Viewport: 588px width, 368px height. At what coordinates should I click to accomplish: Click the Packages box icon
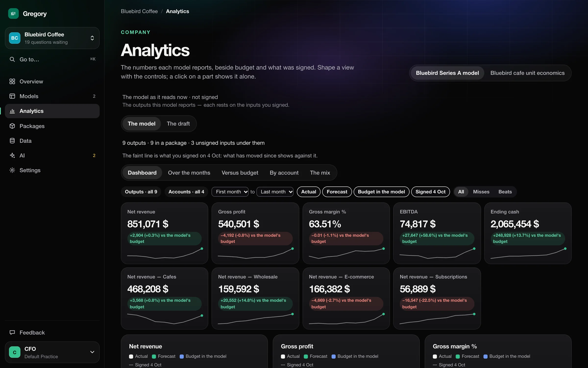point(12,126)
